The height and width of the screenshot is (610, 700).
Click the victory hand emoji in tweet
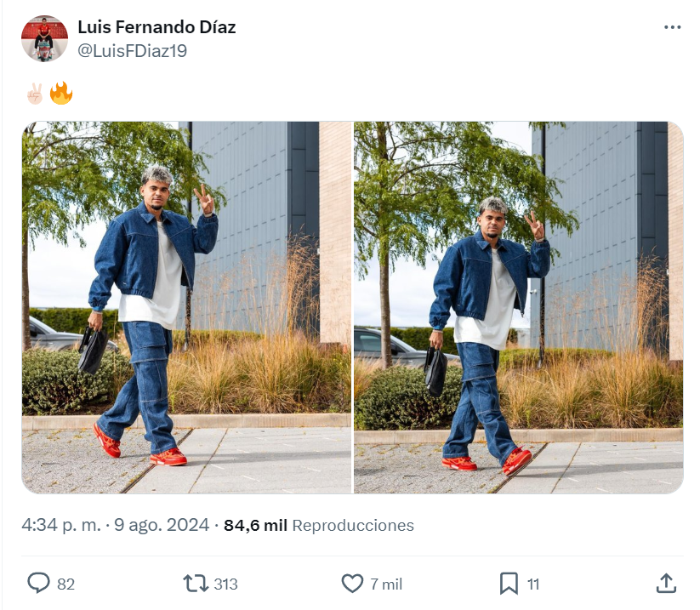35,94
